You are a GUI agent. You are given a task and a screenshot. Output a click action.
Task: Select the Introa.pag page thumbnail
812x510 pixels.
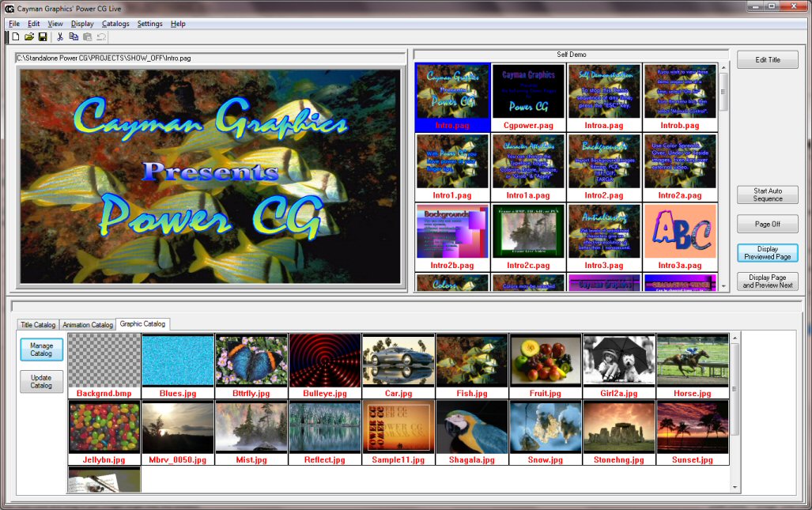point(604,97)
